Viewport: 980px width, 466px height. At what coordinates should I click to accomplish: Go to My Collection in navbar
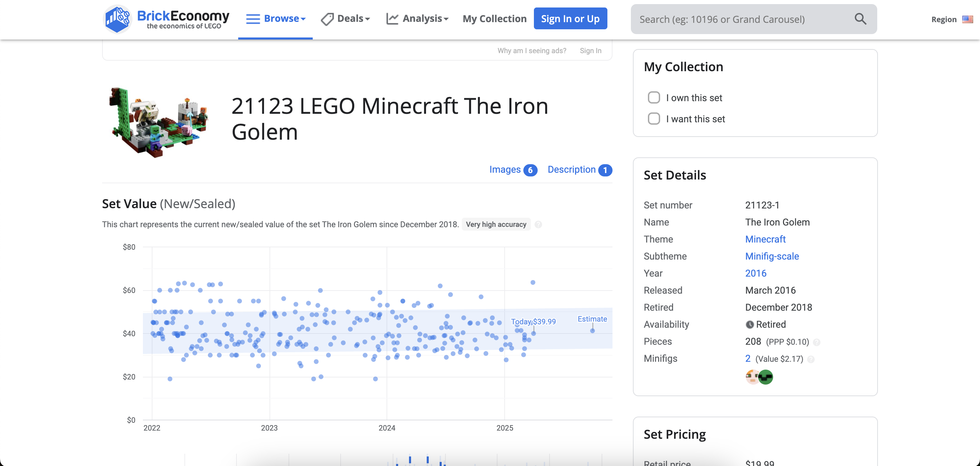point(494,19)
